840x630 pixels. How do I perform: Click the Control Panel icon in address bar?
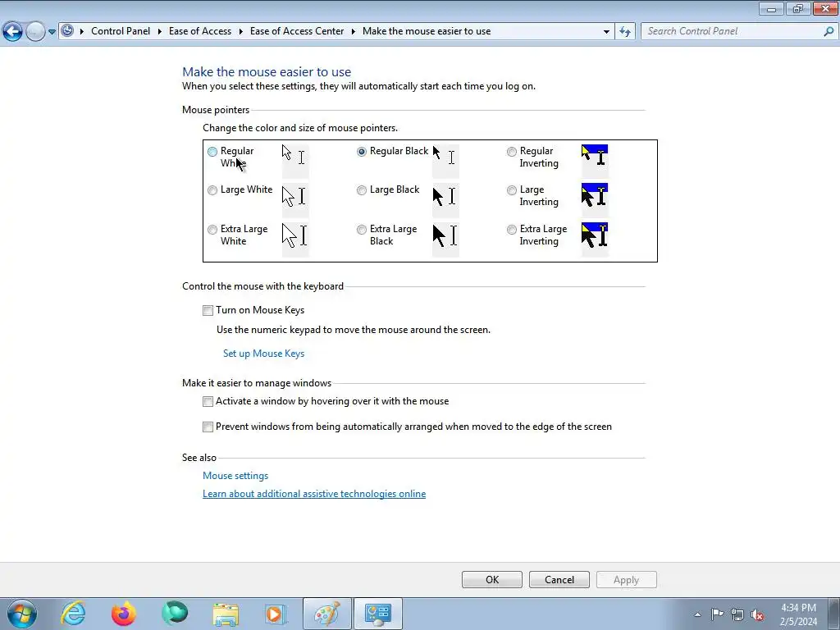(67, 30)
